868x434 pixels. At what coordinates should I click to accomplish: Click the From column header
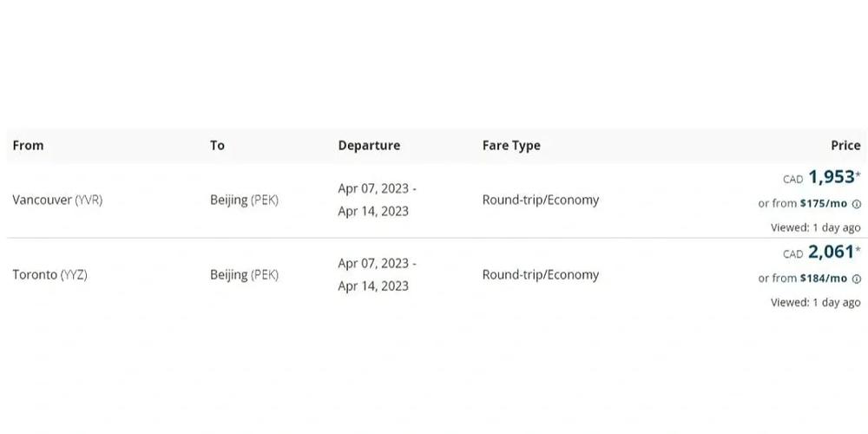coord(28,146)
